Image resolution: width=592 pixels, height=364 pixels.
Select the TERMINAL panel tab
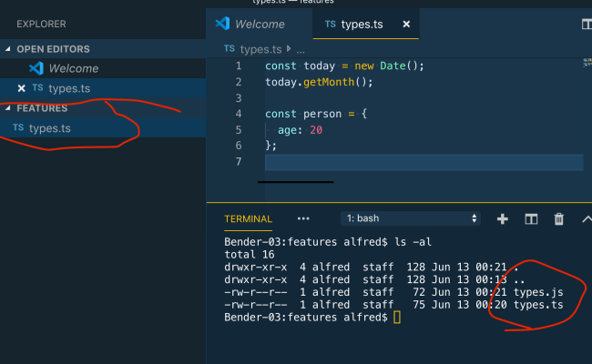coord(248,218)
